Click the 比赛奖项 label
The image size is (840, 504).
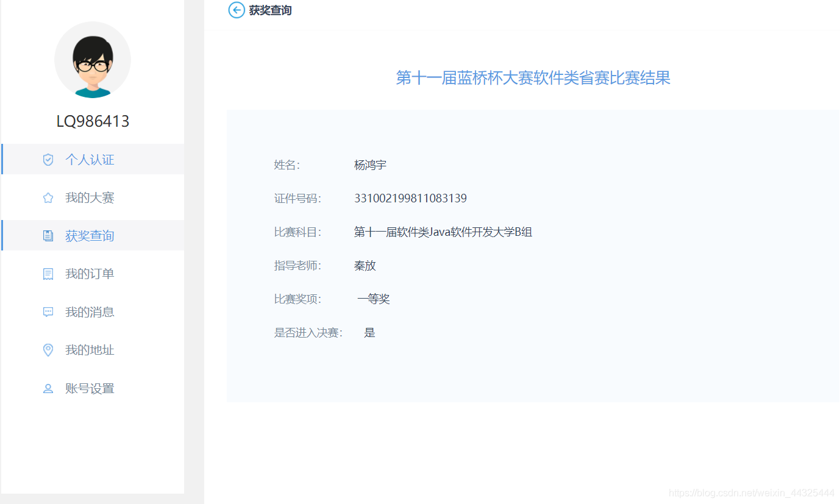tap(297, 299)
